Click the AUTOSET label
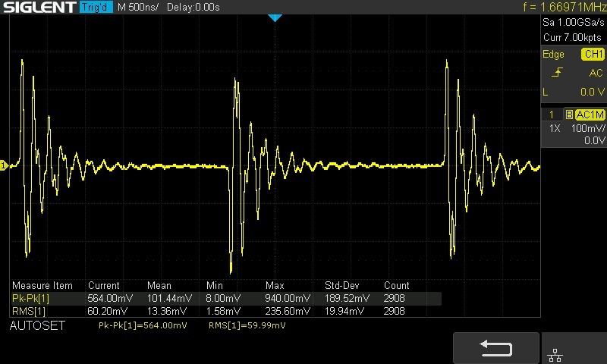 pyautogui.click(x=37, y=326)
